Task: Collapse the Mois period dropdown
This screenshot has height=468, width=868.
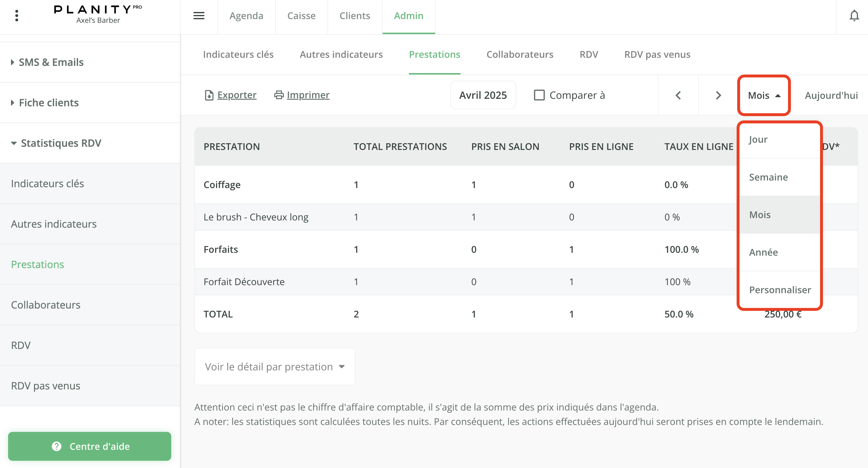Action: coord(763,95)
